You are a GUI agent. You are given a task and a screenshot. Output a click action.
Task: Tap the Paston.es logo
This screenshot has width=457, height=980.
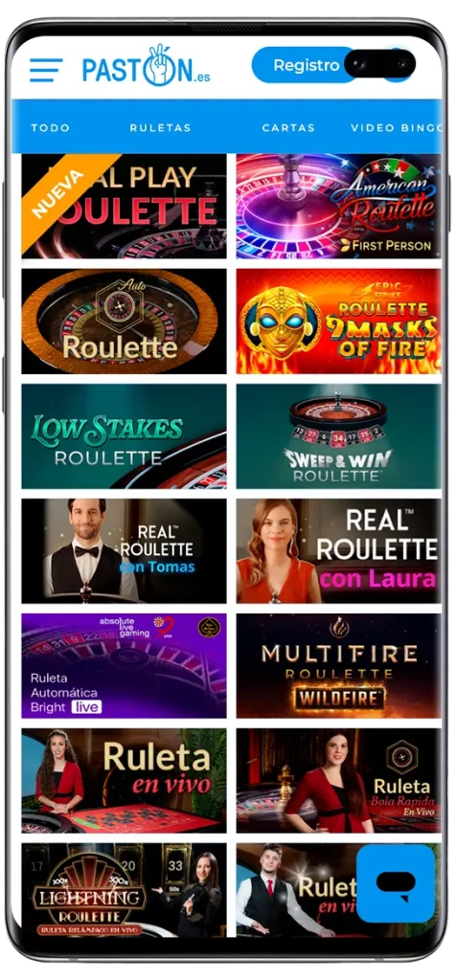[146, 66]
